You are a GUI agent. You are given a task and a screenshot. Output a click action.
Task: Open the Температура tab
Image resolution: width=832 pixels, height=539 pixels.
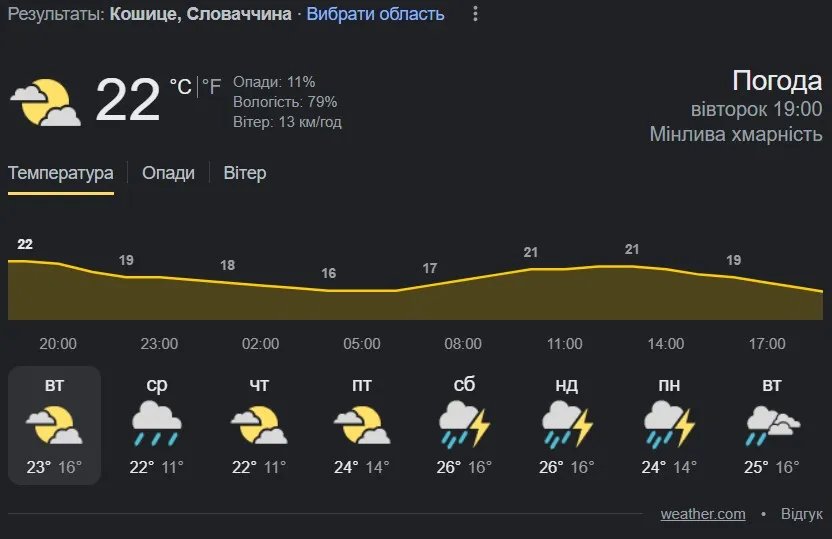(61, 173)
